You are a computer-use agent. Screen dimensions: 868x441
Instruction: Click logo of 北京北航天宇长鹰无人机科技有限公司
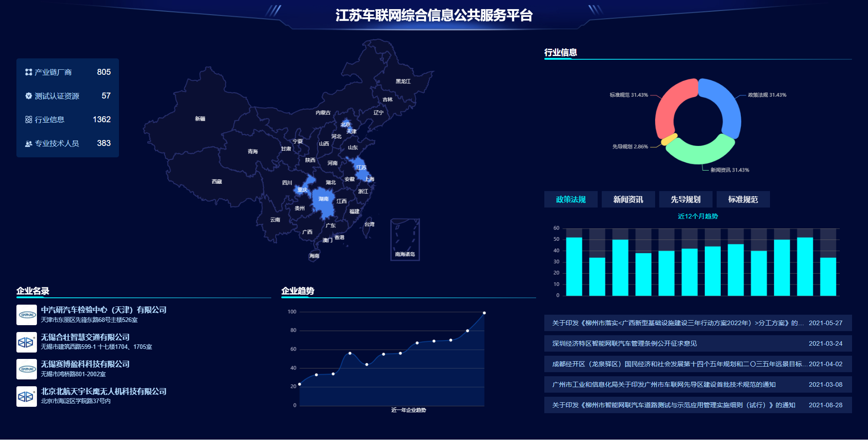click(26, 396)
